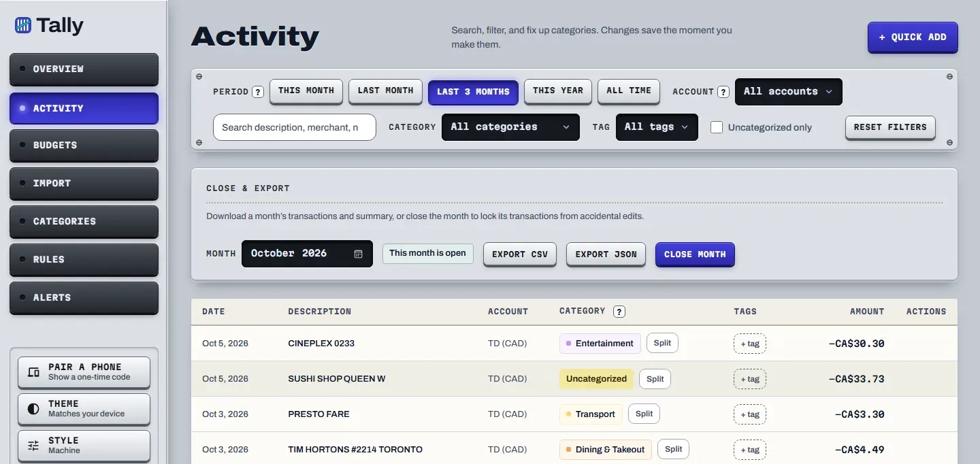Image resolution: width=980 pixels, height=464 pixels.
Task: Open the Entertainment category chip on CINEPLEX row
Action: pyautogui.click(x=600, y=344)
